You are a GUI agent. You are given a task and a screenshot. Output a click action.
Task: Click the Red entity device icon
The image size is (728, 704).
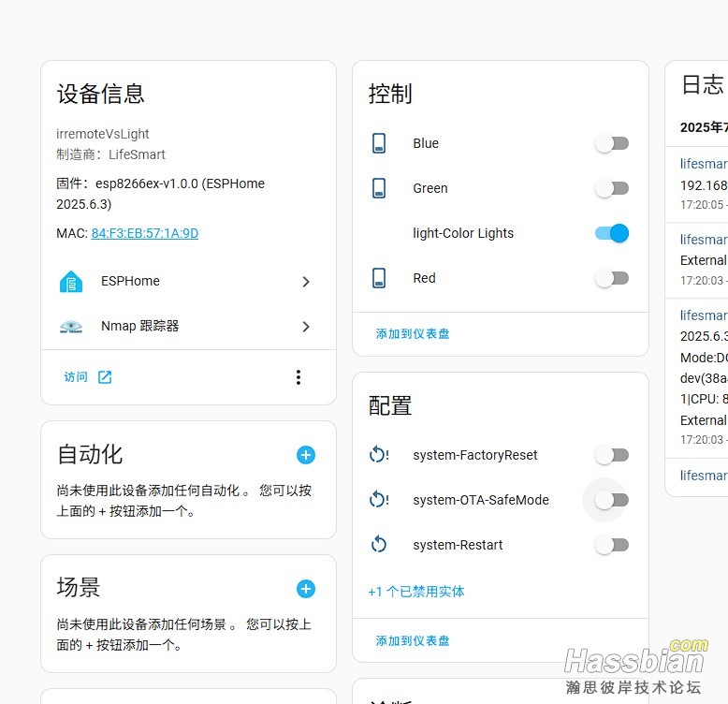(x=379, y=278)
